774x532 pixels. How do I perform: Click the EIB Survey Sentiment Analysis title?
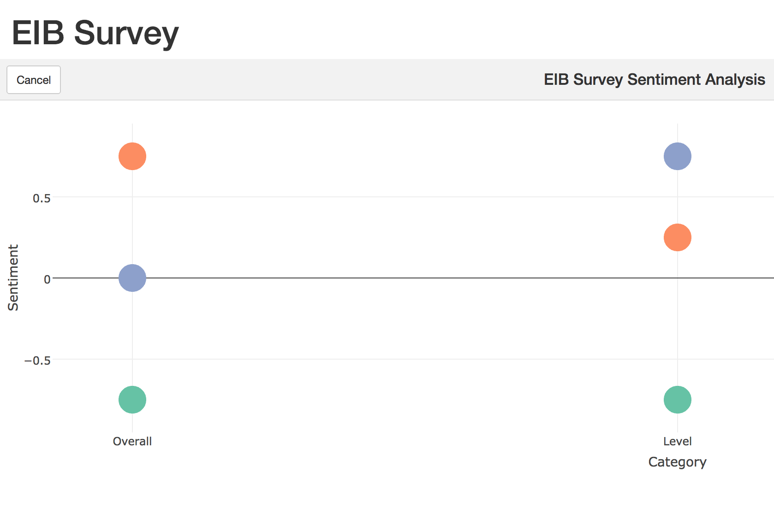click(x=655, y=79)
